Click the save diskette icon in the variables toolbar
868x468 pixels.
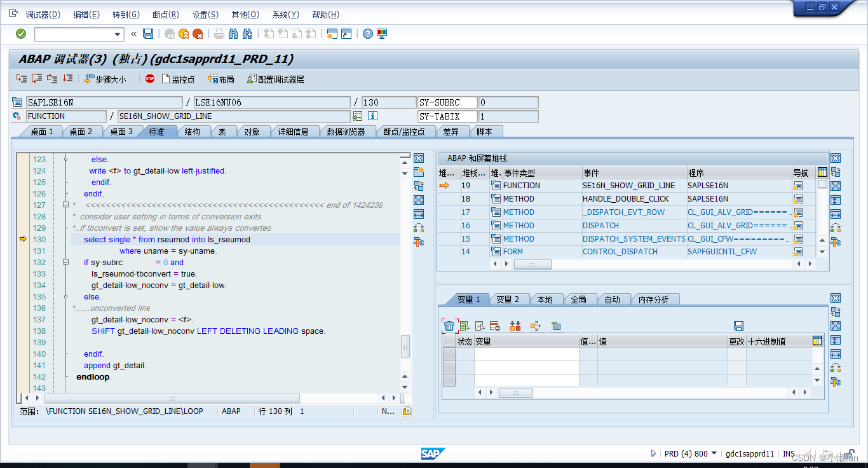pyautogui.click(x=738, y=326)
